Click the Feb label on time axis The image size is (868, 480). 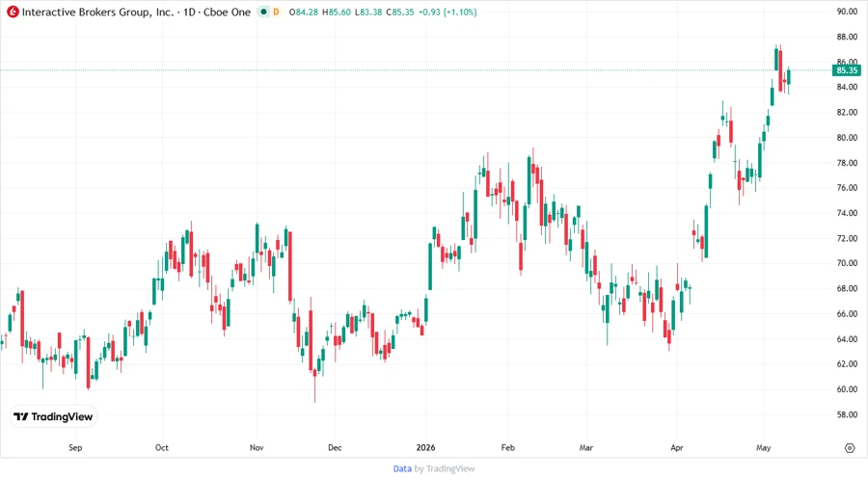click(507, 447)
